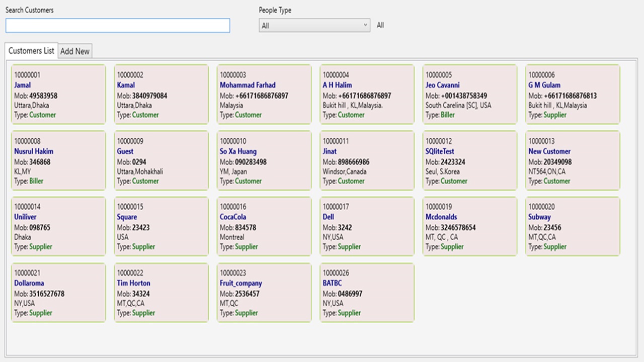The height and width of the screenshot is (362, 644).
Task: Click the Nusrul Hakim biller card
Action: (58, 160)
